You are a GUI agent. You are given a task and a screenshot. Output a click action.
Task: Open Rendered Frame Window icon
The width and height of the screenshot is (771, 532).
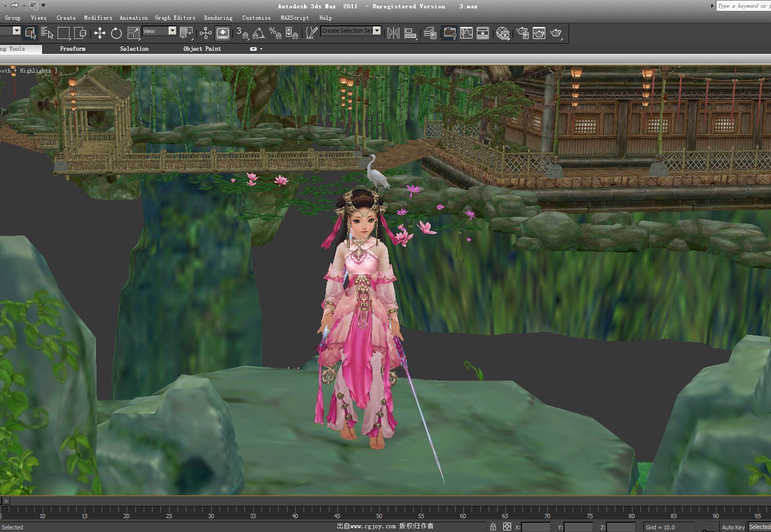click(539, 33)
